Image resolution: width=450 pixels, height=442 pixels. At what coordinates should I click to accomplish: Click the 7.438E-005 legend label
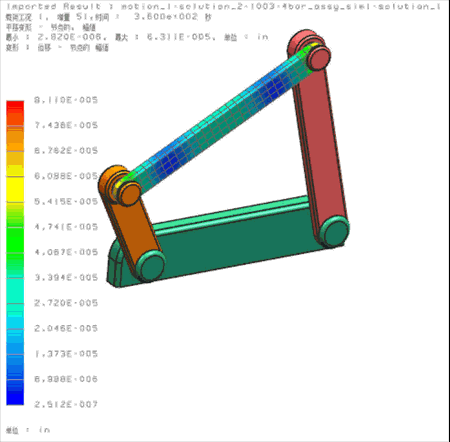[x=66, y=125]
